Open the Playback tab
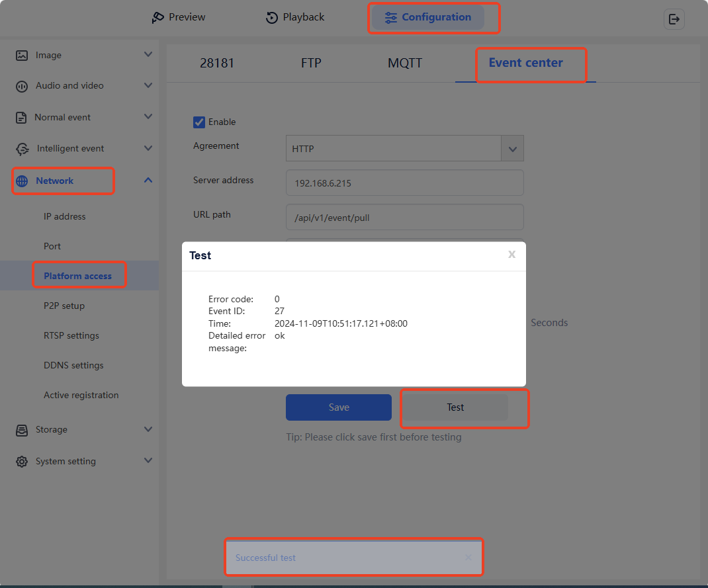The width and height of the screenshot is (708, 588). point(295,17)
